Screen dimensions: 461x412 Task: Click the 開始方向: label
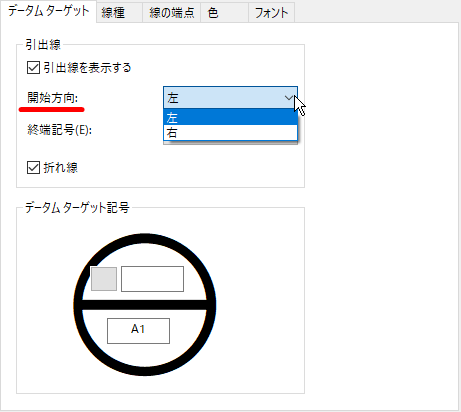pyautogui.click(x=52, y=98)
